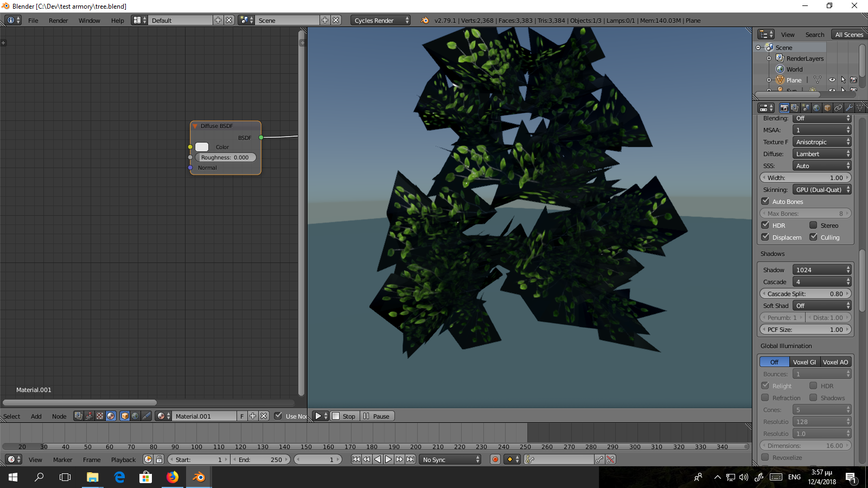Select the Texture node tree type (checker icon)

point(99,416)
